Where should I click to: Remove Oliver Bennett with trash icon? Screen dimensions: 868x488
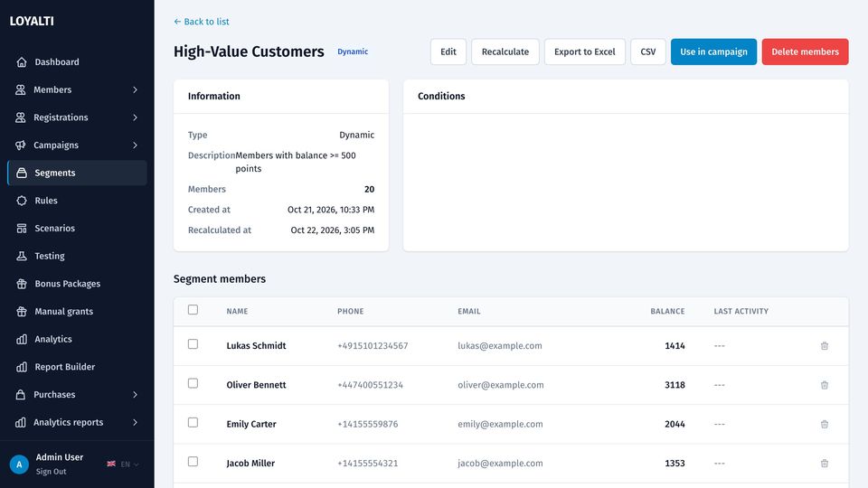[x=825, y=385]
